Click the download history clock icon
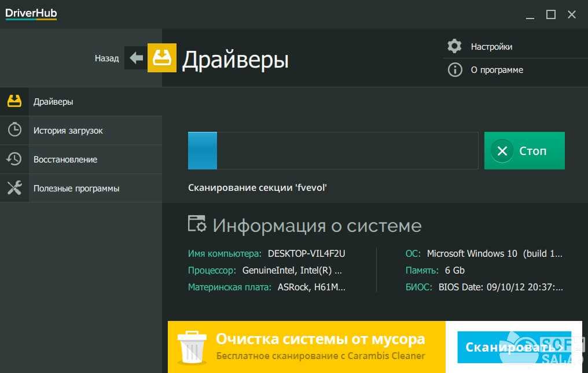Image resolution: width=588 pixels, height=373 pixels. pyautogui.click(x=14, y=130)
